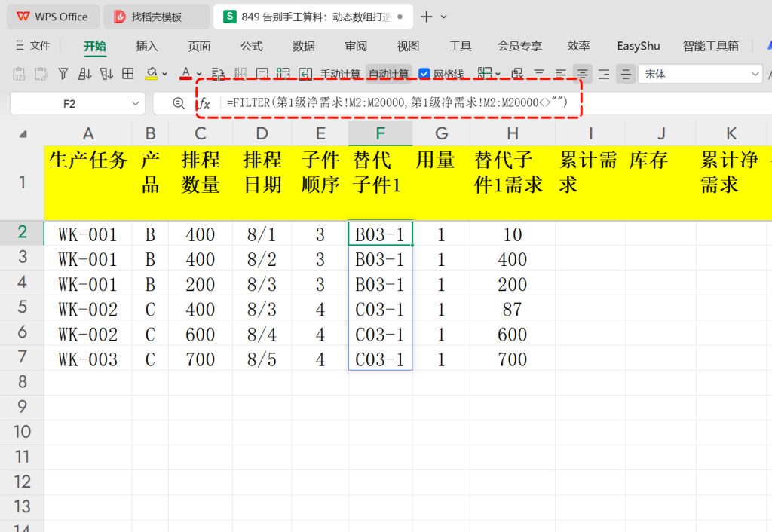
Task: Expand the F2 name box dropdown
Action: point(135,104)
